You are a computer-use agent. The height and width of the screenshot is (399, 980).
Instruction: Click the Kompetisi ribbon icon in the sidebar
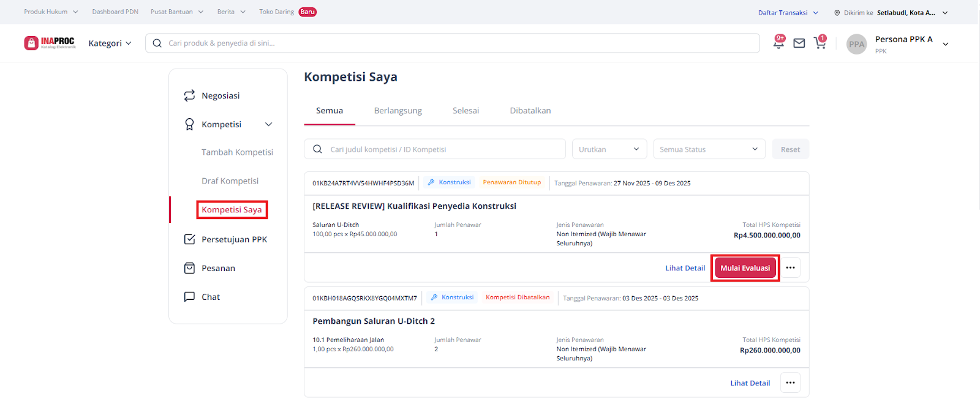tap(189, 124)
